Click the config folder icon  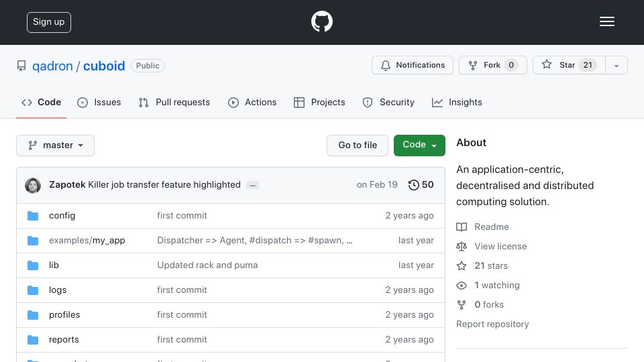tap(33, 216)
